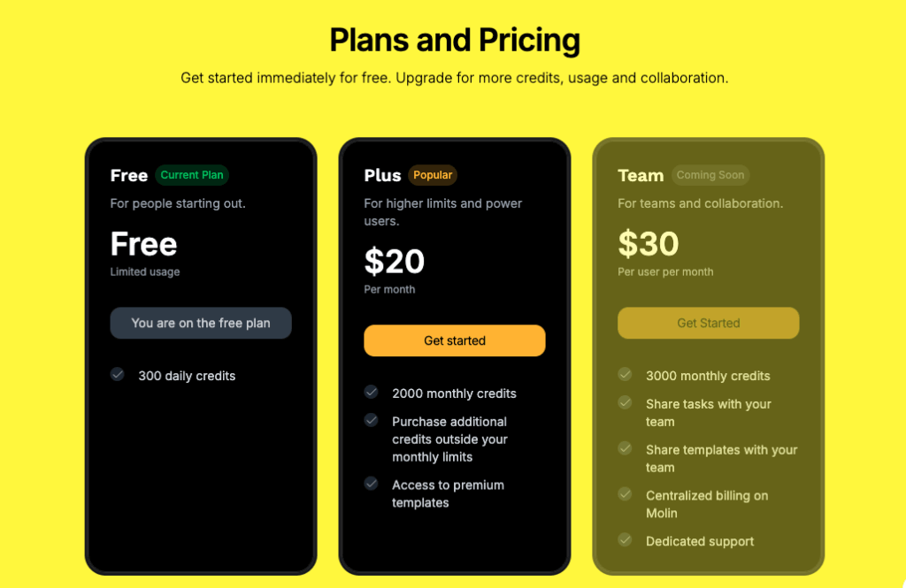Click the checkmark beside Centralized billing on Molin
Viewport: 906px width, 588px height.
(x=625, y=494)
